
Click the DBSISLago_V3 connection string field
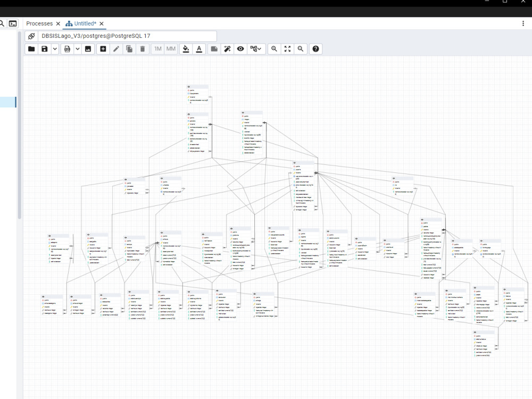(x=127, y=36)
